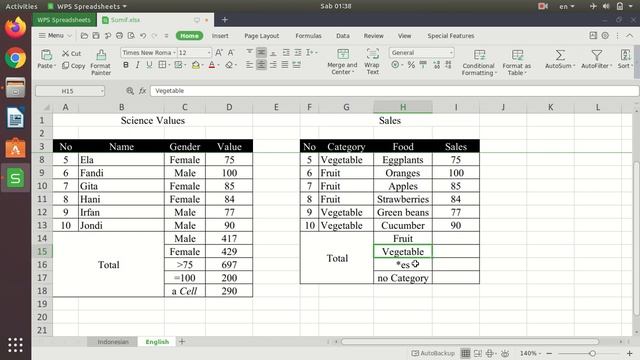The image size is (640, 360).
Task: Decrease font size with A- icon
Action: (x=231, y=53)
